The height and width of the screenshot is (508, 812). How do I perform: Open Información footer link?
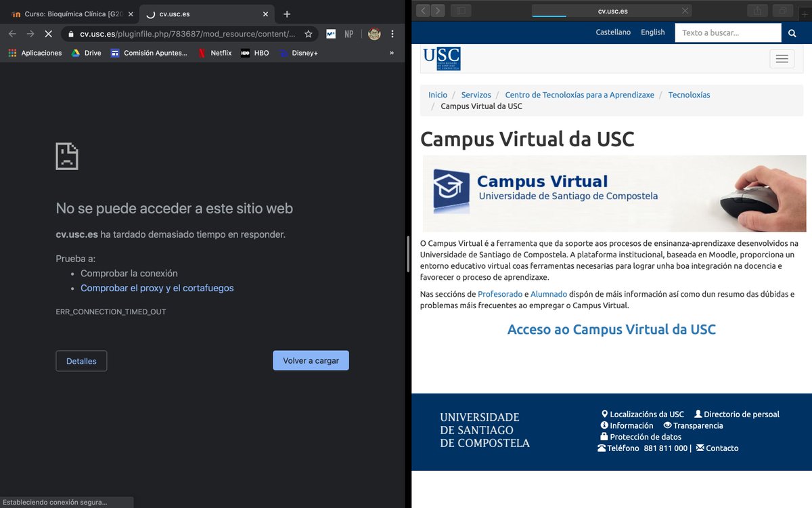coord(627,425)
